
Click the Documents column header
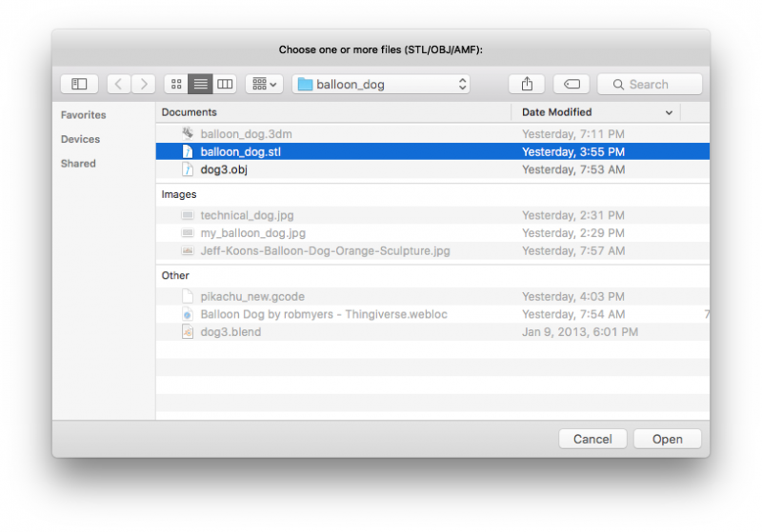click(x=333, y=112)
